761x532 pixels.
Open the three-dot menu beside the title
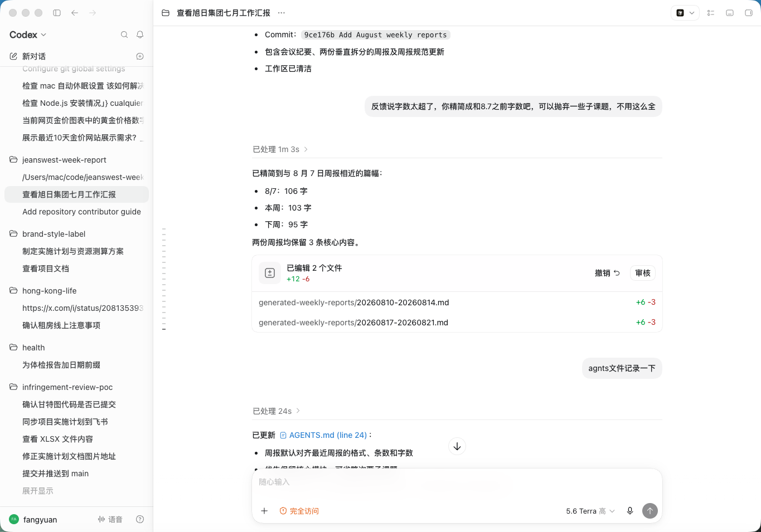pyautogui.click(x=282, y=13)
